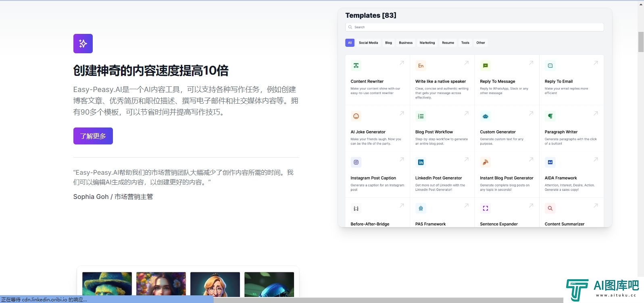Click the Sentence Expander title

[x=499, y=224]
